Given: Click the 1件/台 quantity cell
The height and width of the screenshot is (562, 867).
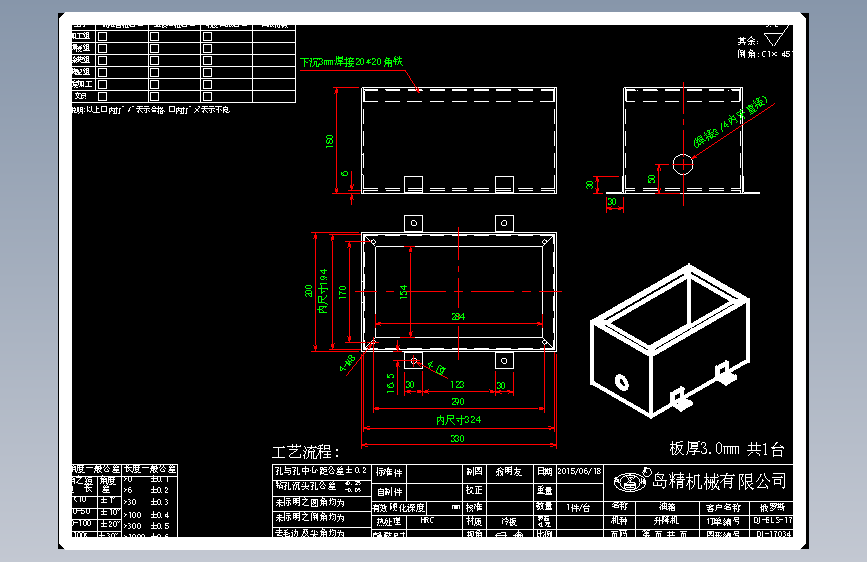Looking at the screenshot, I should 578,507.
